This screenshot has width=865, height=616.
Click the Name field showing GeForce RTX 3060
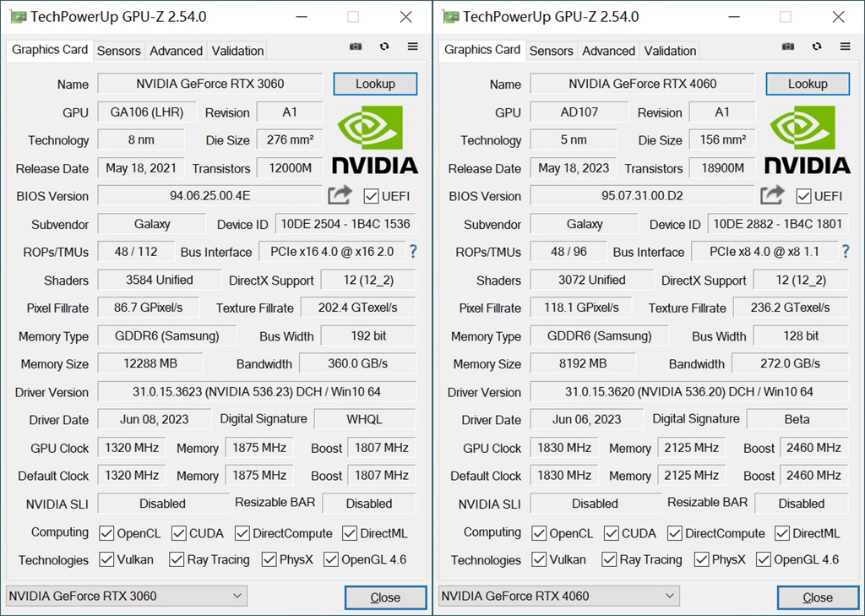pos(210,84)
